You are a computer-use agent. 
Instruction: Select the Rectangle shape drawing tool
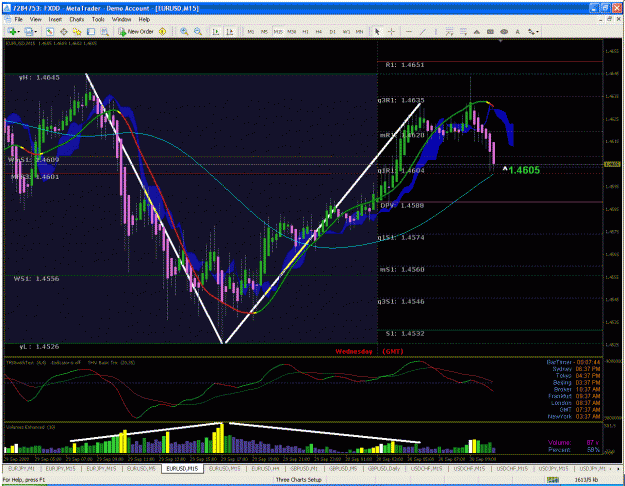pos(490,31)
